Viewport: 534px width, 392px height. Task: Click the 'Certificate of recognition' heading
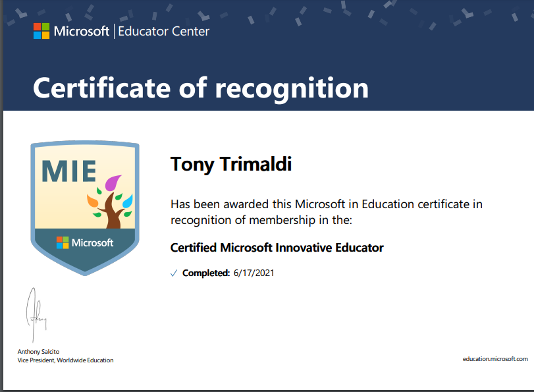coord(201,88)
